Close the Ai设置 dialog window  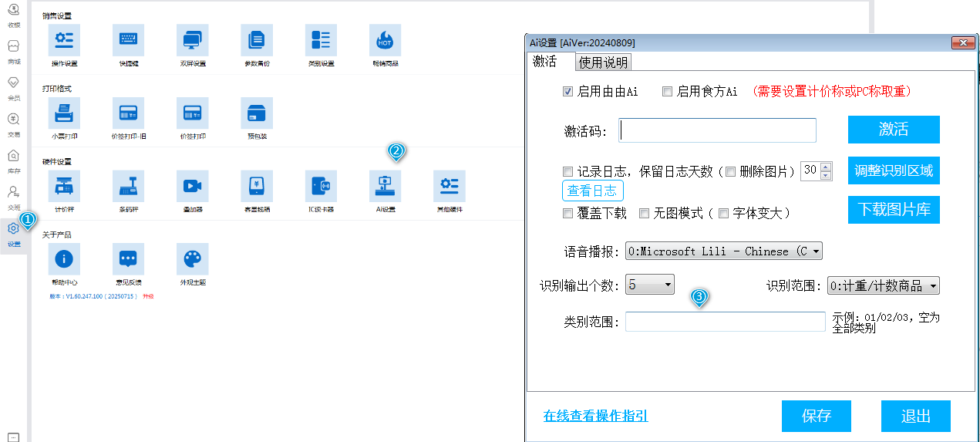pos(963,42)
